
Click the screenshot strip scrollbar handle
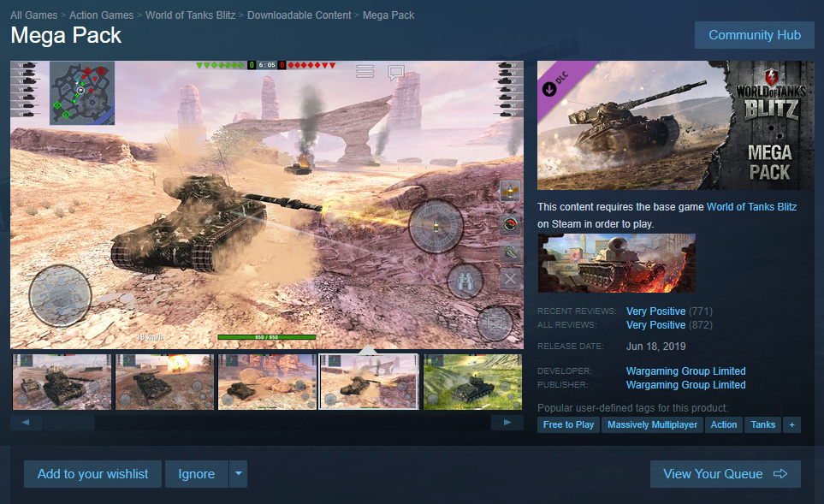pos(69,423)
